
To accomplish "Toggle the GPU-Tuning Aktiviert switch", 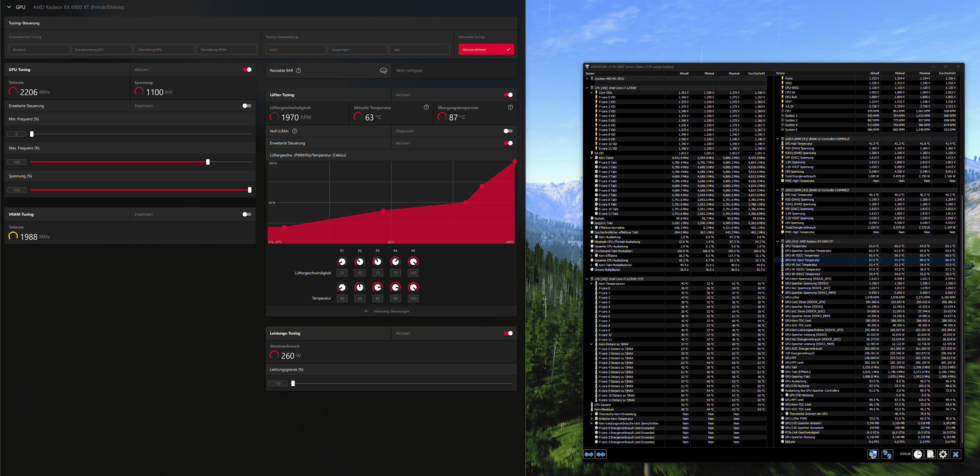I will tap(247, 70).
